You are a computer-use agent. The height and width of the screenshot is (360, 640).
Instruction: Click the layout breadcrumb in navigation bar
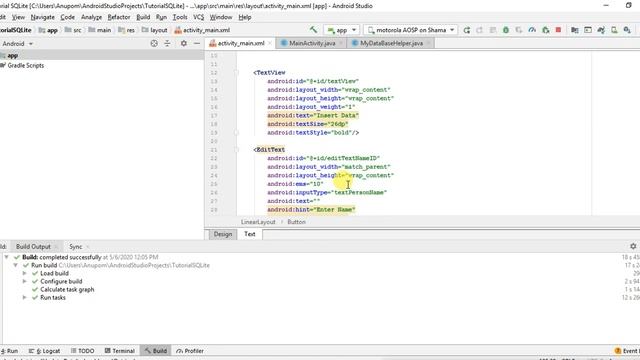pyautogui.click(x=155, y=30)
